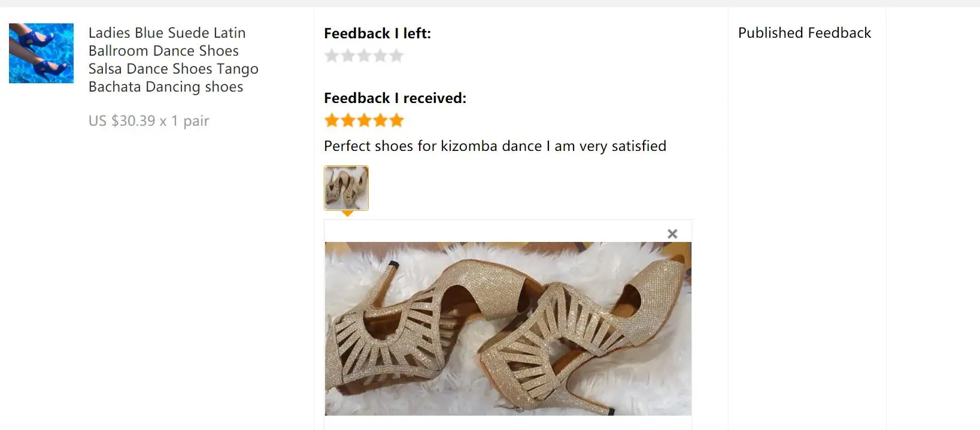This screenshot has width=980, height=430.
Task: Collapse the gold shoes review photo thumbnail
Action: pyautogui.click(x=346, y=188)
